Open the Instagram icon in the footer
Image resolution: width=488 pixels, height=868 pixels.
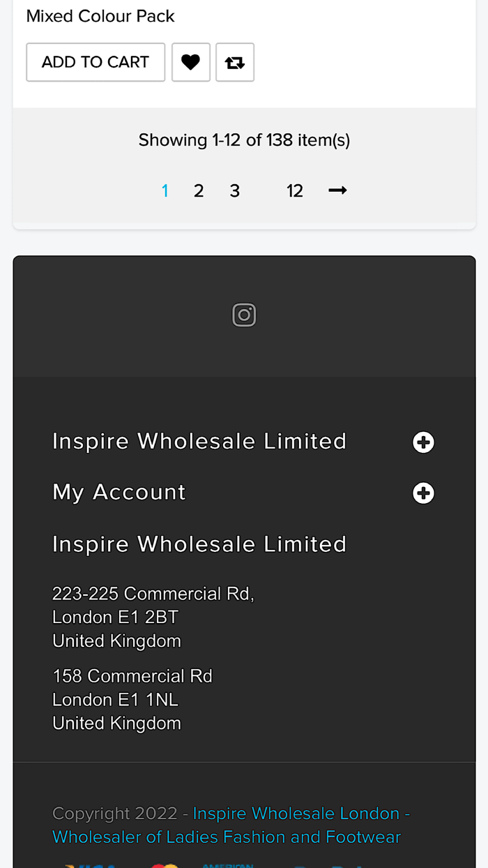244,315
